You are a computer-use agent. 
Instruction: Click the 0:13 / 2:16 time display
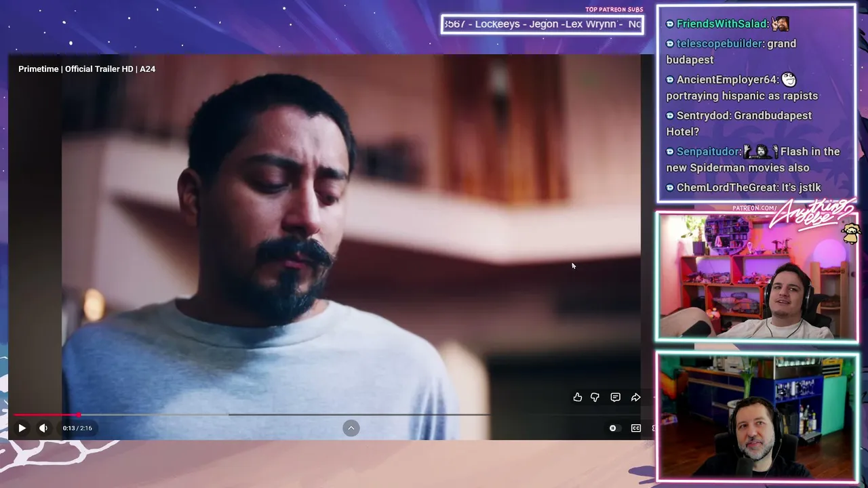point(77,428)
